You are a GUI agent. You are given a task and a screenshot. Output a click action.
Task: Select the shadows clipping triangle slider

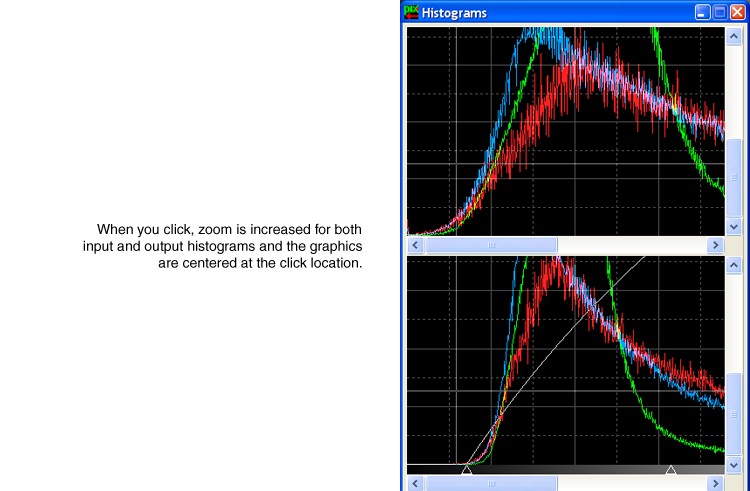[466, 469]
